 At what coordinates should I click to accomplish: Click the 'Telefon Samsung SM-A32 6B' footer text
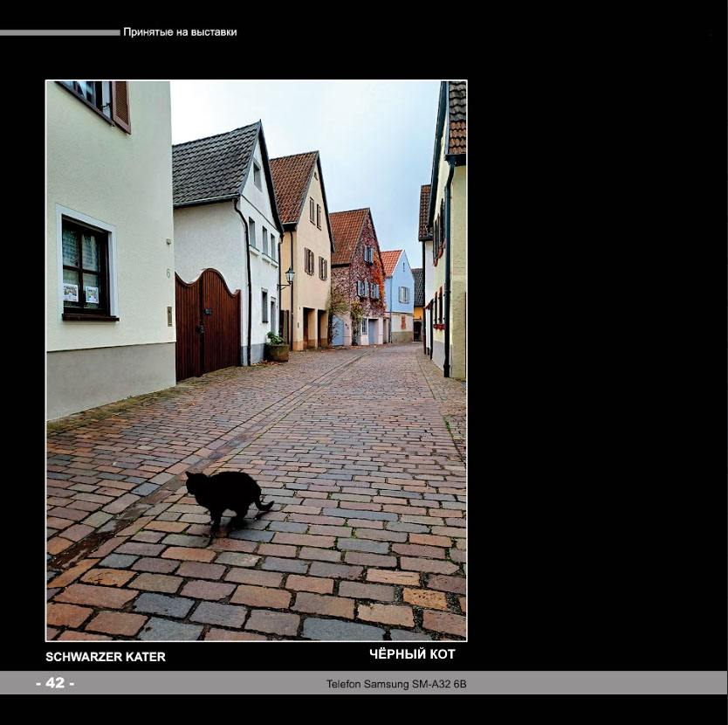click(x=396, y=684)
